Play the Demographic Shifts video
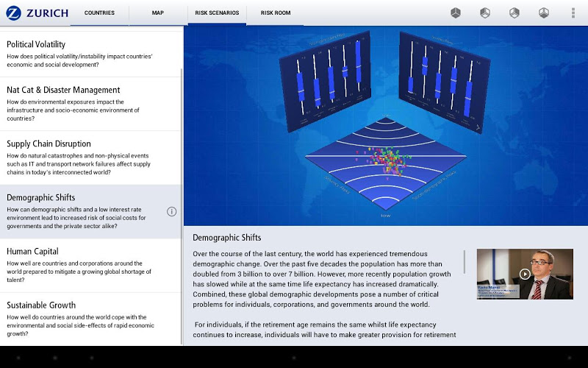 coord(524,274)
